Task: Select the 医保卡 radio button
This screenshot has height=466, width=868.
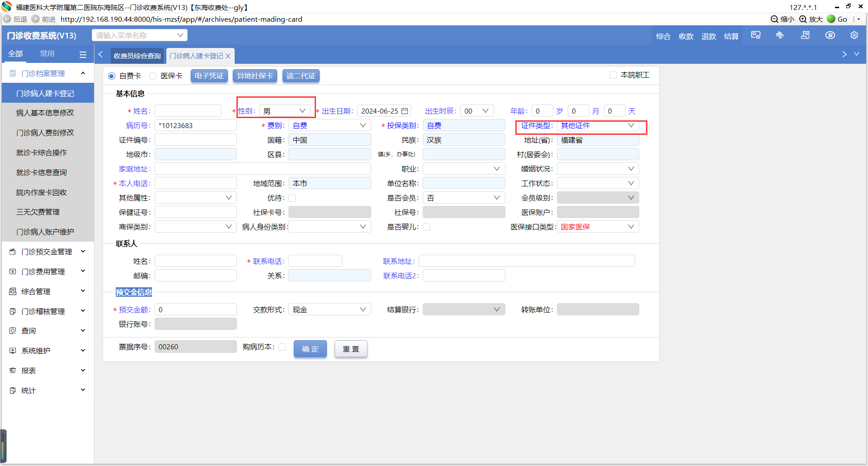Action: tap(153, 76)
